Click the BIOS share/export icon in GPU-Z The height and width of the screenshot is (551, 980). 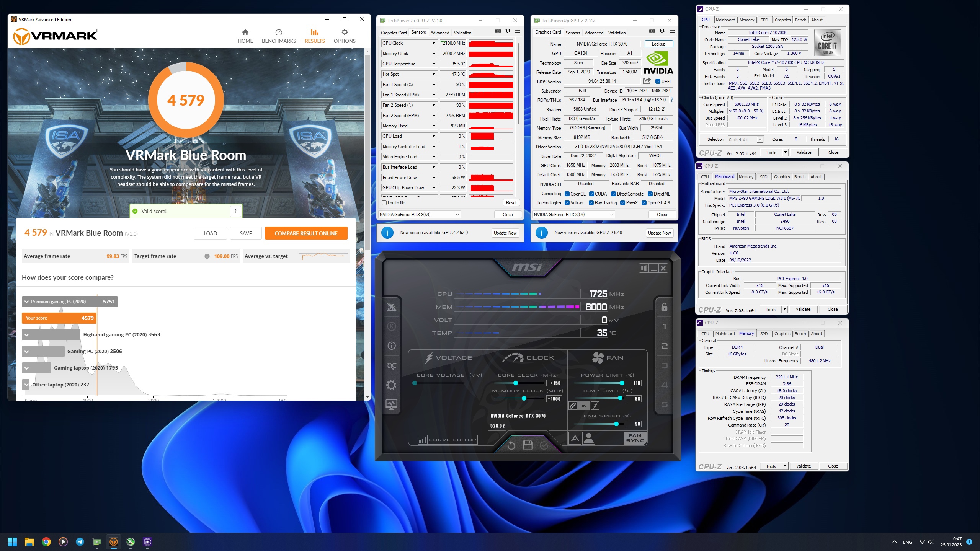(x=647, y=81)
